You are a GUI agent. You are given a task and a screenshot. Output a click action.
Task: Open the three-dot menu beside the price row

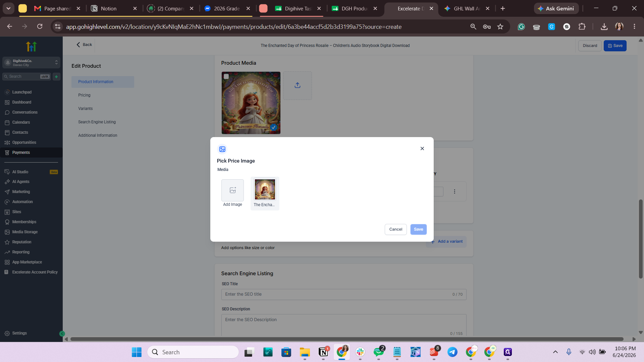point(454,191)
